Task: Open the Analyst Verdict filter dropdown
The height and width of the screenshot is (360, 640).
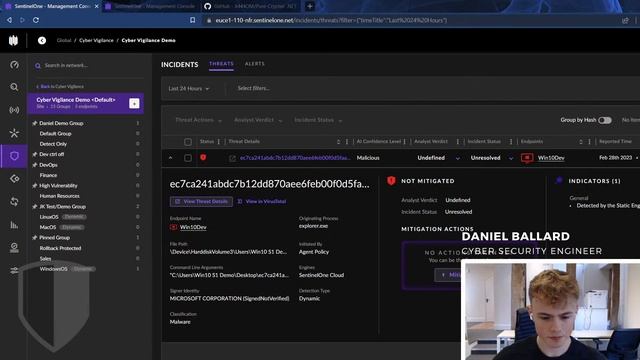Action: (x=258, y=120)
